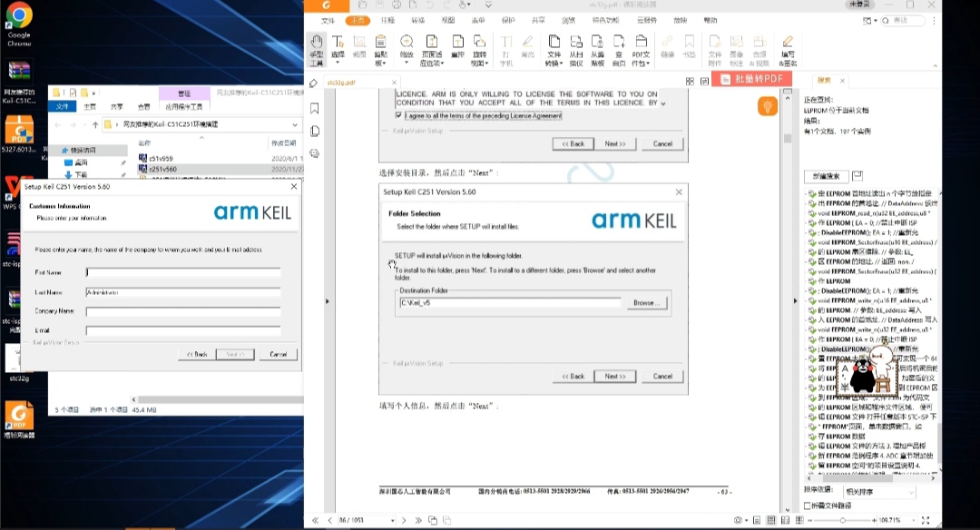
Task: Open the File menu in PDF reader
Action: [x=328, y=21]
